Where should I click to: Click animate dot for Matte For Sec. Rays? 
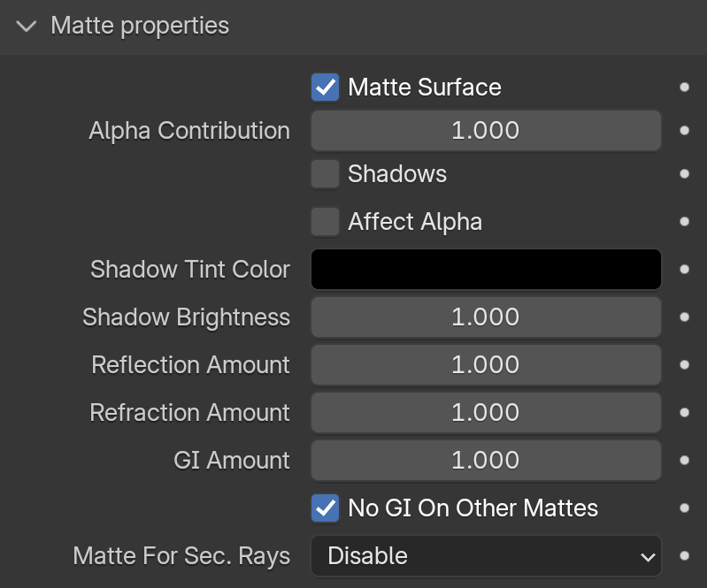click(684, 556)
